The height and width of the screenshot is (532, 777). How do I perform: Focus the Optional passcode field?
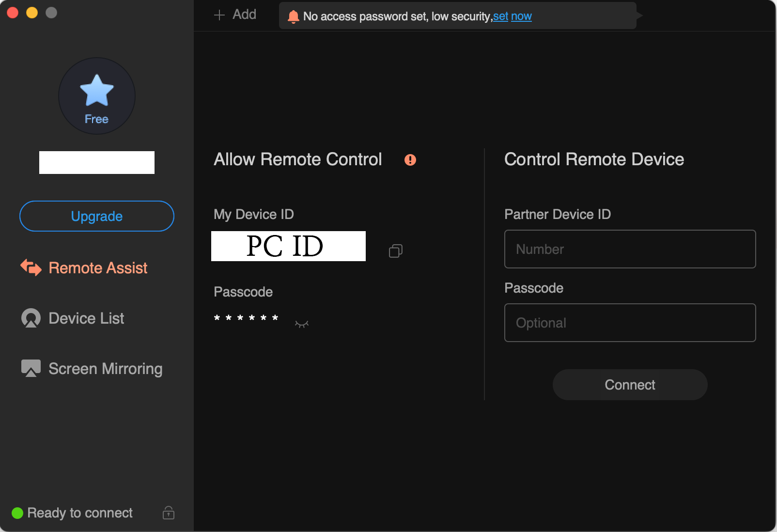(630, 323)
